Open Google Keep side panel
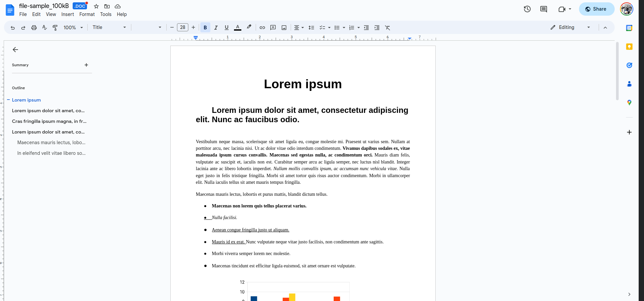The height and width of the screenshot is (301, 644). pyautogui.click(x=629, y=47)
